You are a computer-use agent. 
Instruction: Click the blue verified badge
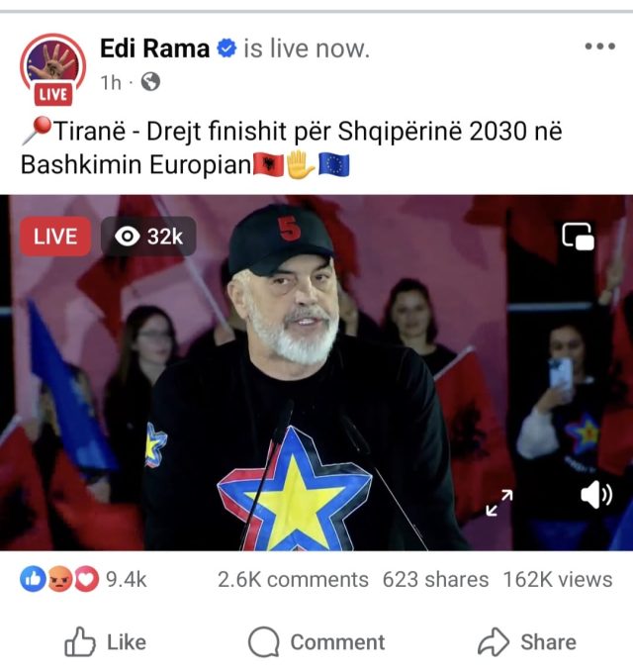(226, 48)
